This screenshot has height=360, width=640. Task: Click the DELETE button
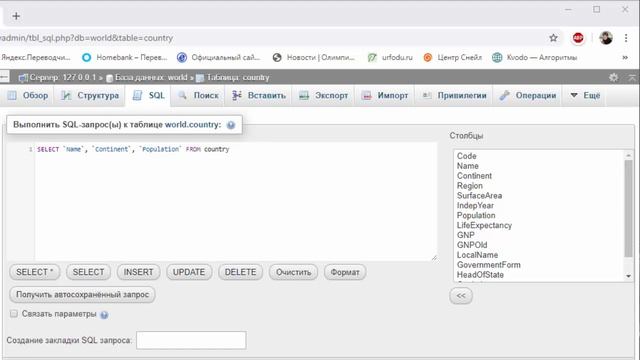(x=240, y=272)
